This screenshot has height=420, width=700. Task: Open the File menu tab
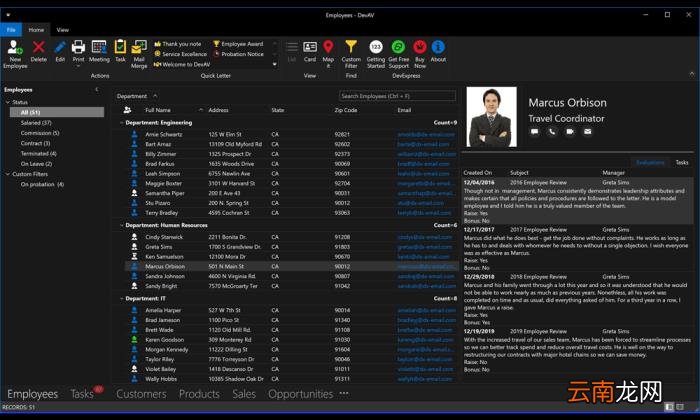pos(11,30)
